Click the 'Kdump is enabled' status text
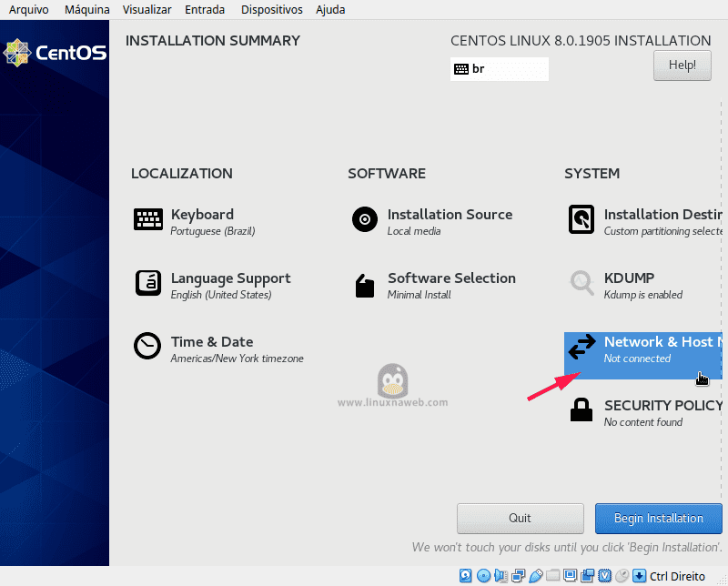 click(x=643, y=295)
